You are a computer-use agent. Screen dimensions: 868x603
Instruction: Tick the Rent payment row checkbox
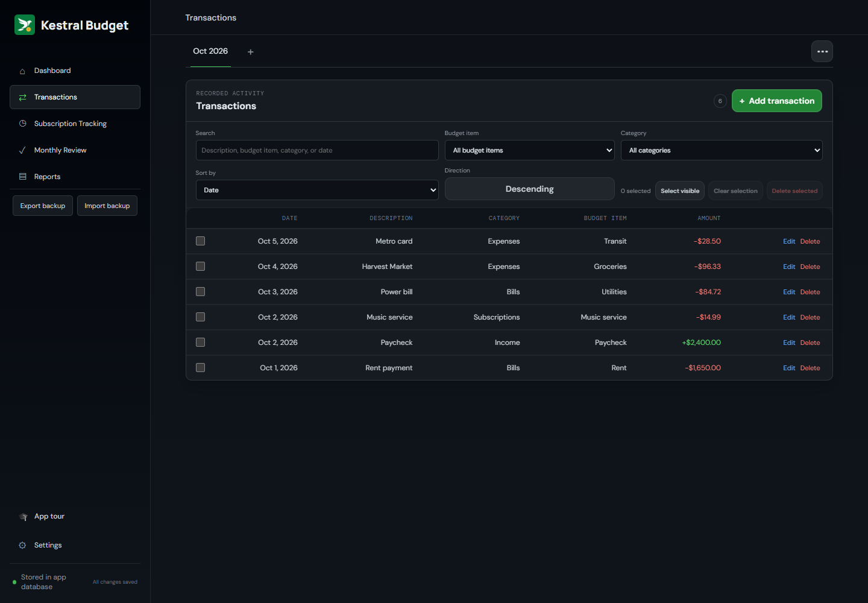click(201, 368)
